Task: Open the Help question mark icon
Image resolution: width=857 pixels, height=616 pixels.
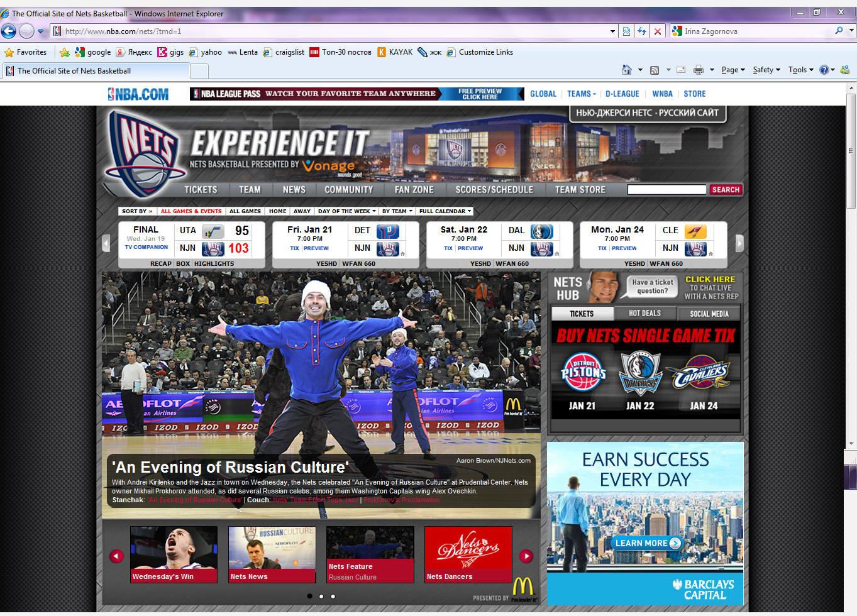Action: 824,70
